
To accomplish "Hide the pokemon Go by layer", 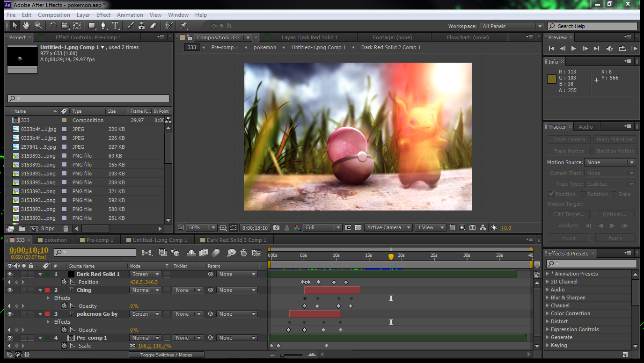I will [x=10, y=314].
